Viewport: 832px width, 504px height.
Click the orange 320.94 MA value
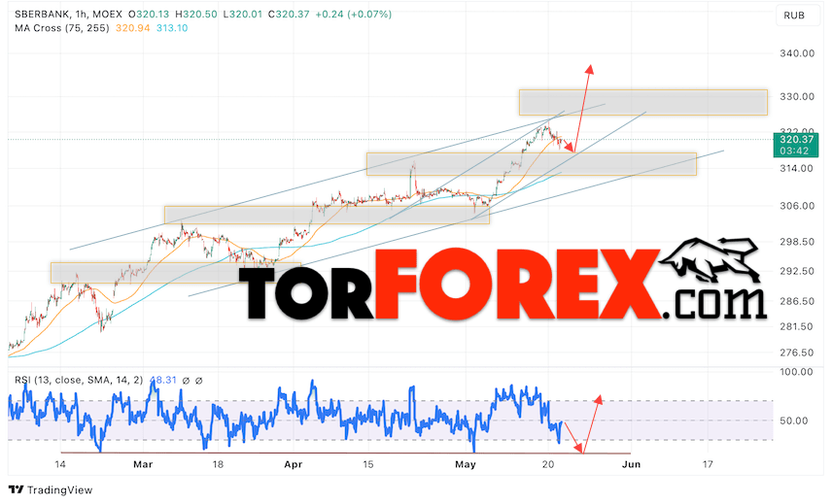(132, 28)
